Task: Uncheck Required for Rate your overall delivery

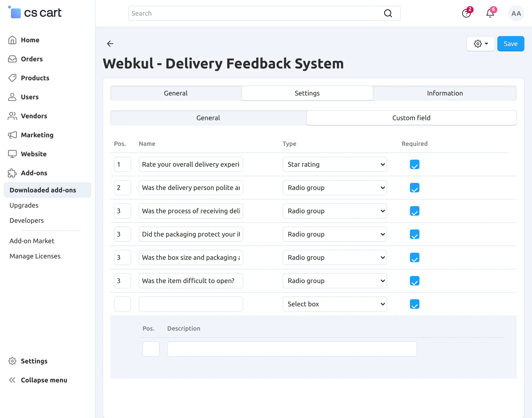Action: 414,164
